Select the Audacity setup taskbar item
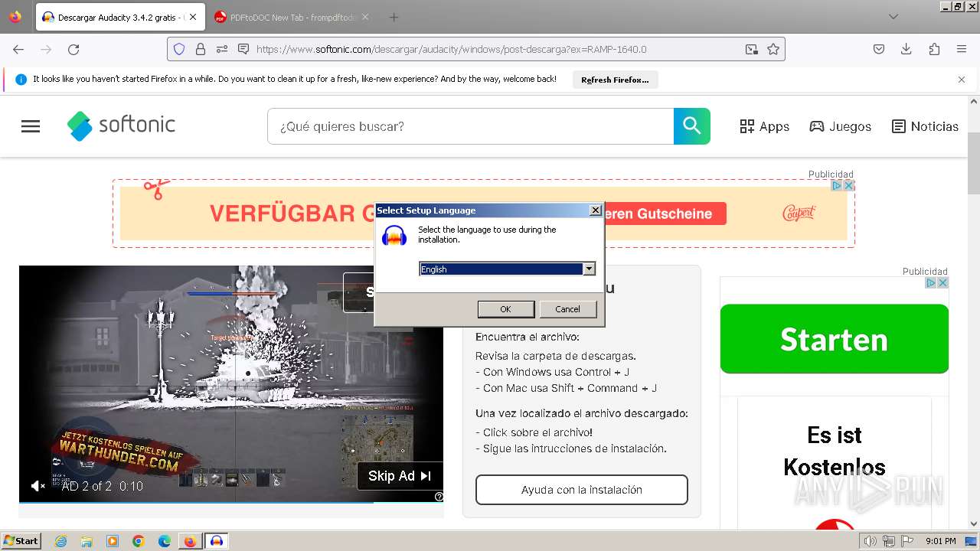980x551 pixels. click(x=217, y=541)
